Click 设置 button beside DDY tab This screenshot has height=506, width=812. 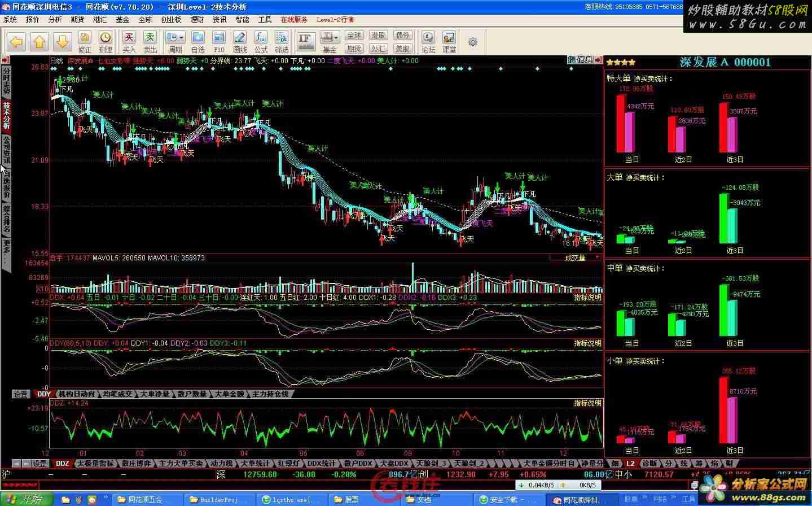tap(21, 394)
